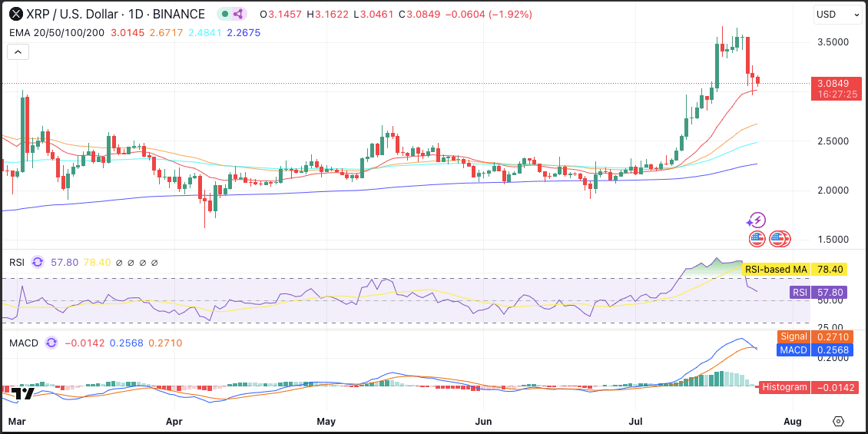Click the Jul date axis label
Screen dimensions: 868x434
point(635,420)
